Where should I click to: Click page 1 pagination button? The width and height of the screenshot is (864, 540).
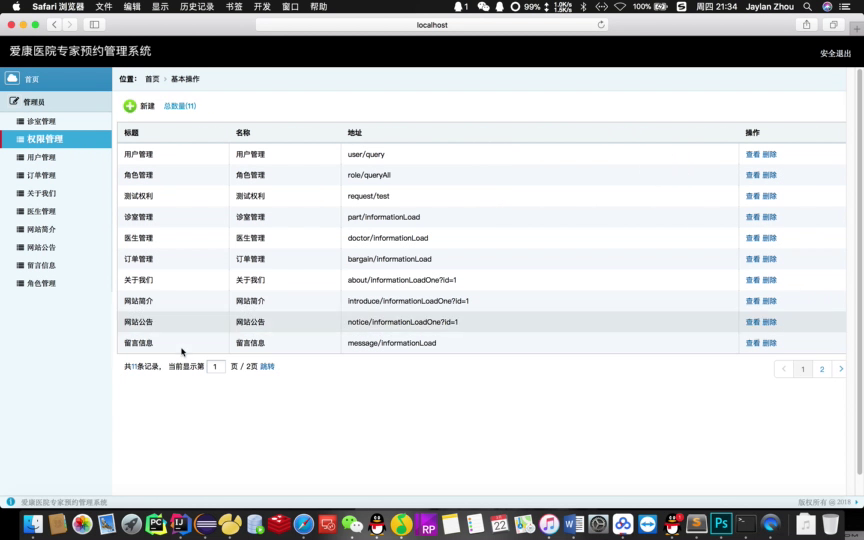[803, 369]
